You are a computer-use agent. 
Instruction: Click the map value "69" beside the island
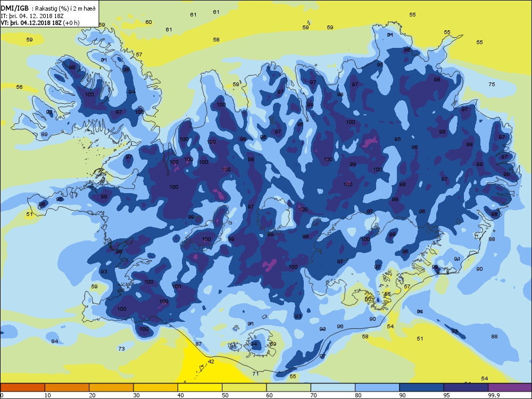[273, 344]
